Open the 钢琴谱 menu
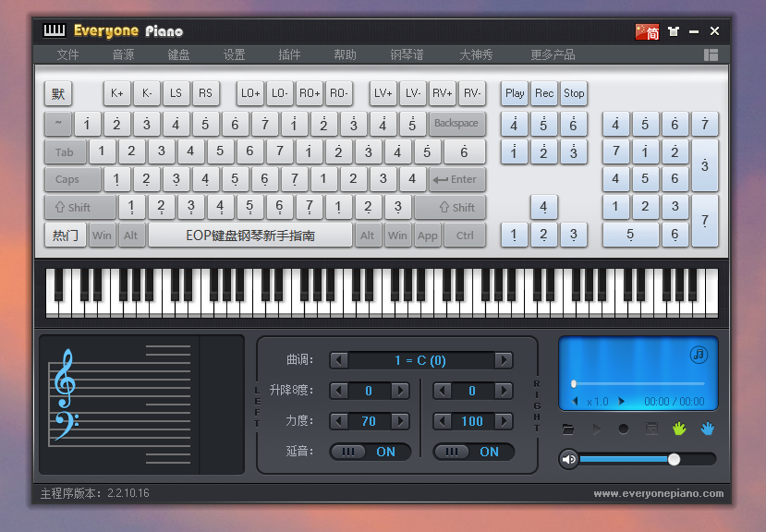Screen dimensions: 766x532 click(x=407, y=54)
